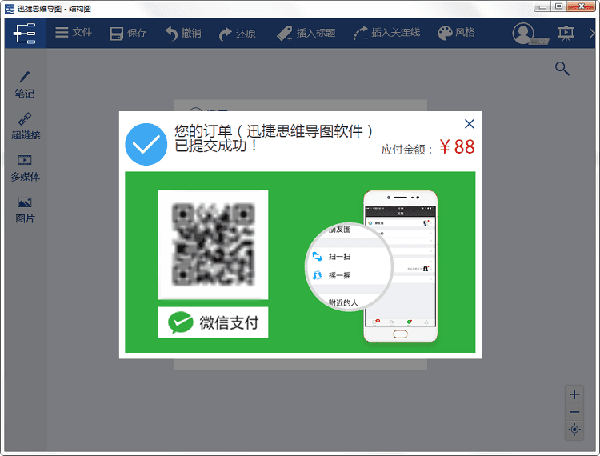Close the payment order dialog
The width and height of the screenshot is (600, 456).
click(469, 124)
